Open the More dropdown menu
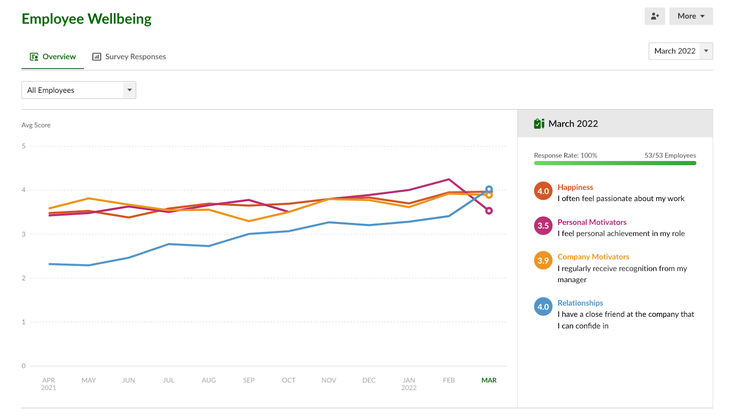The width and height of the screenshot is (750, 419). (691, 16)
